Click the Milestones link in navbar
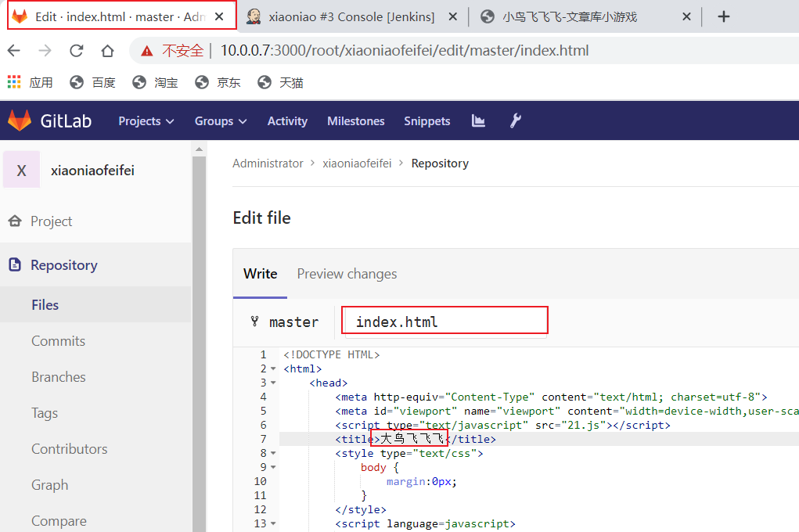This screenshot has height=532, width=799. point(355,121)
